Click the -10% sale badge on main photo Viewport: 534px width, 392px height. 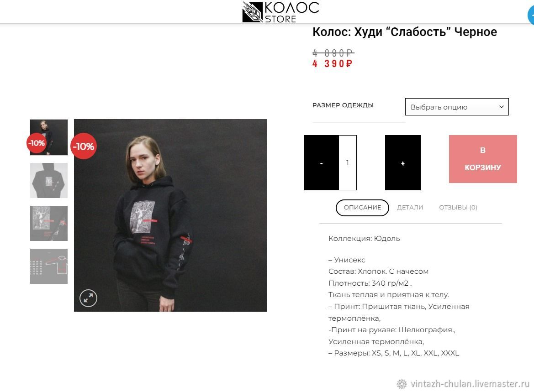(x=84, y=146)
